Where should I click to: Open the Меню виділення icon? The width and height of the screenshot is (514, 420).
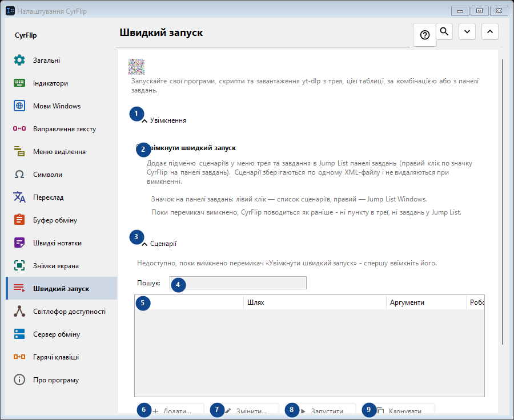19,152
